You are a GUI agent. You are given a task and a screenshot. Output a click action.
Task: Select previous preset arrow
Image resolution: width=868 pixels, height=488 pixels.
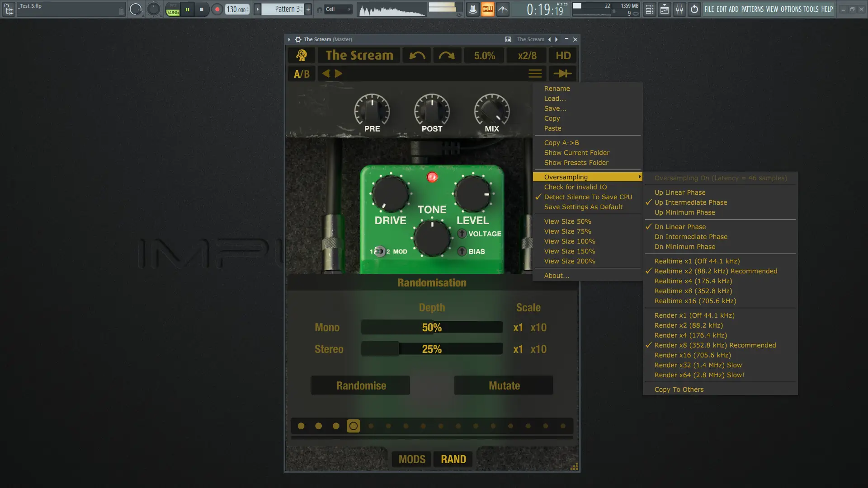click(326, 74)
